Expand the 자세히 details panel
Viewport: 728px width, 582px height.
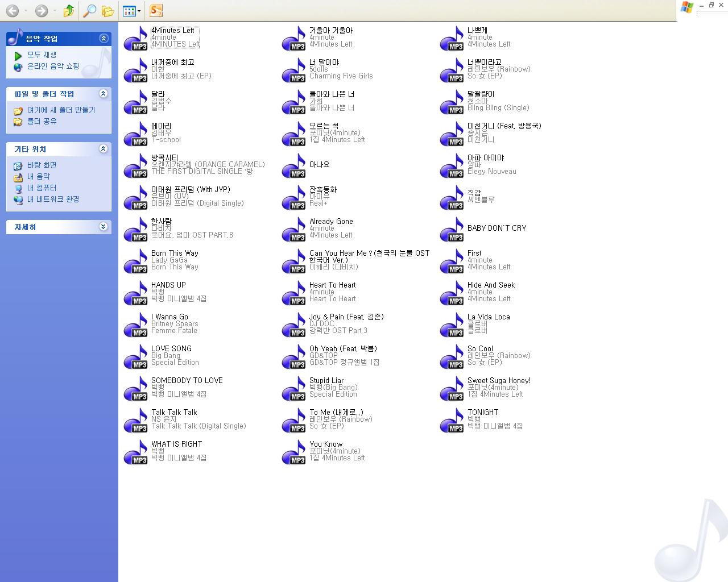104,226
